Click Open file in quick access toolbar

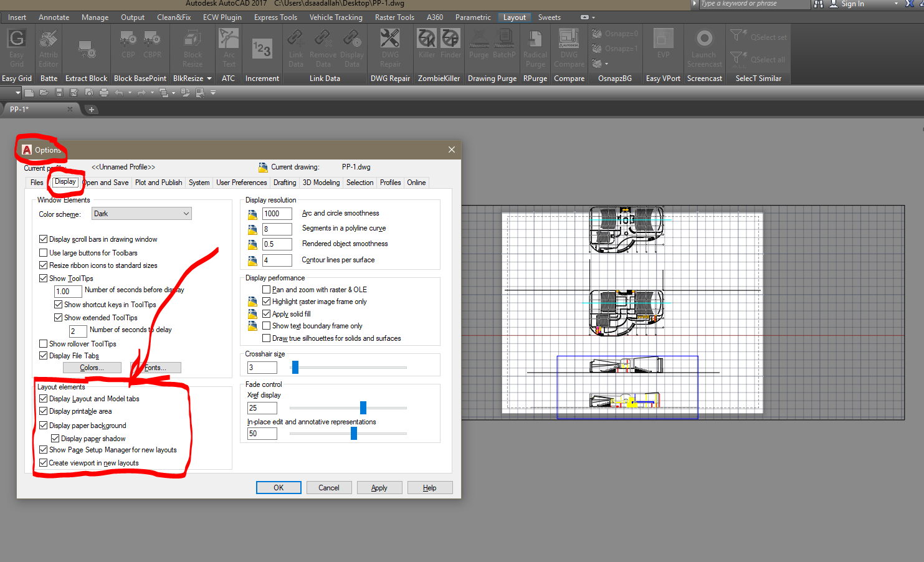pos(44,93)
